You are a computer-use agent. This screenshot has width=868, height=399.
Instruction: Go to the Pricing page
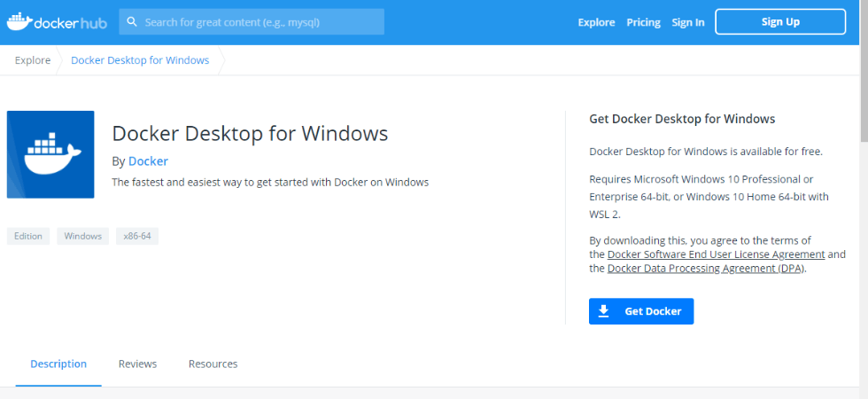point(643,22)
